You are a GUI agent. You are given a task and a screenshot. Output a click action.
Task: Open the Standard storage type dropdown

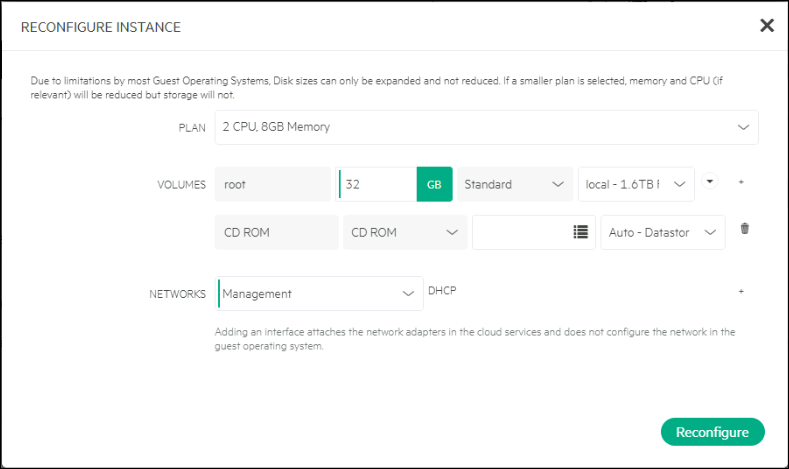(515, 184)
